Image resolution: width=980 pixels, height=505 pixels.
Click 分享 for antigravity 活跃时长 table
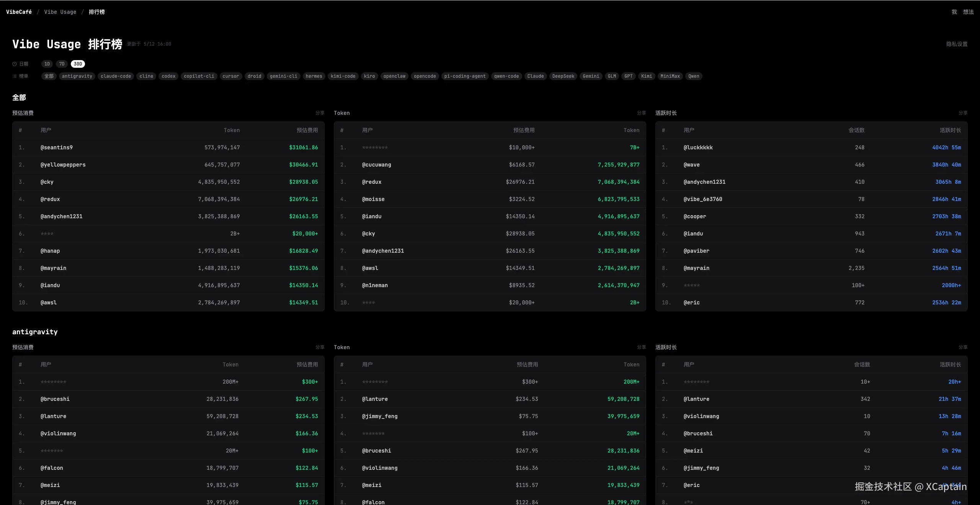[x=963, y=347]
